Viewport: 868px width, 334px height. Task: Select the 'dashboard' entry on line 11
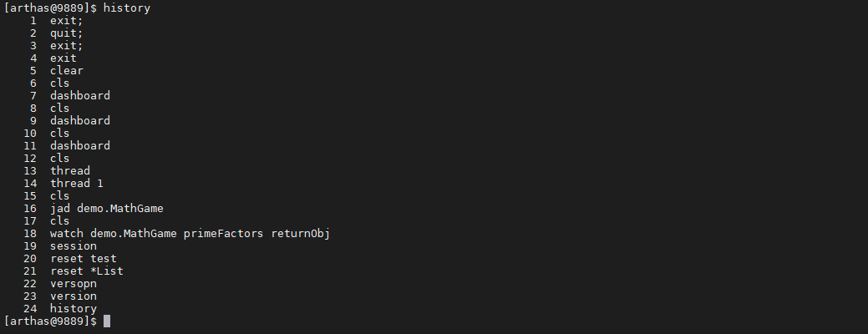click(x=80, y=145)
